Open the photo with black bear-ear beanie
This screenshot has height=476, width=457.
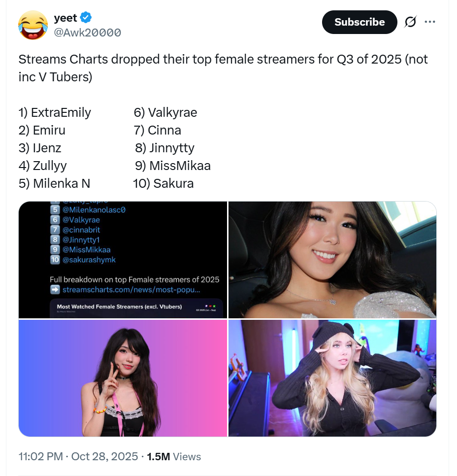(x=332, y=378)
